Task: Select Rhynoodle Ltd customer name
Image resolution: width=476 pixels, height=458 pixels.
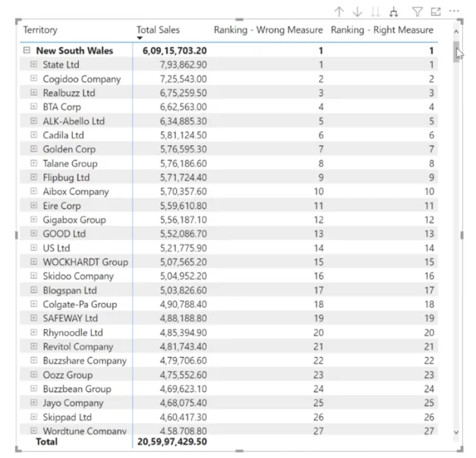Action: 73,333
